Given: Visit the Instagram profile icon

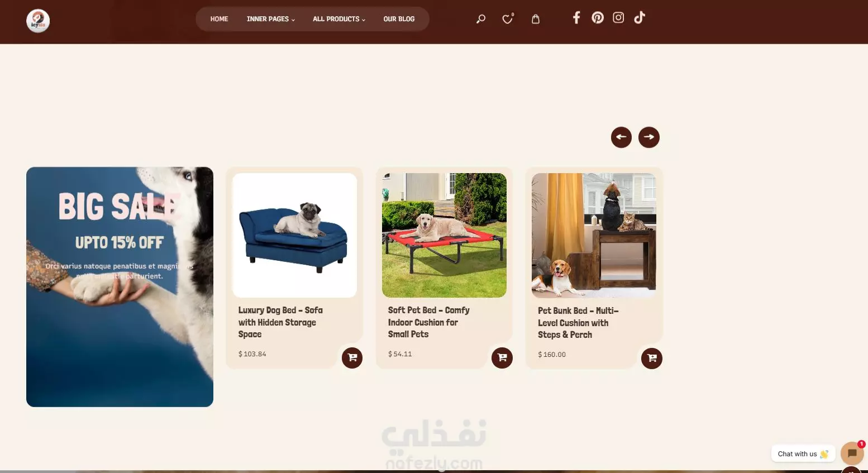Looking at the screenshot, I should (x=618, y=18).
